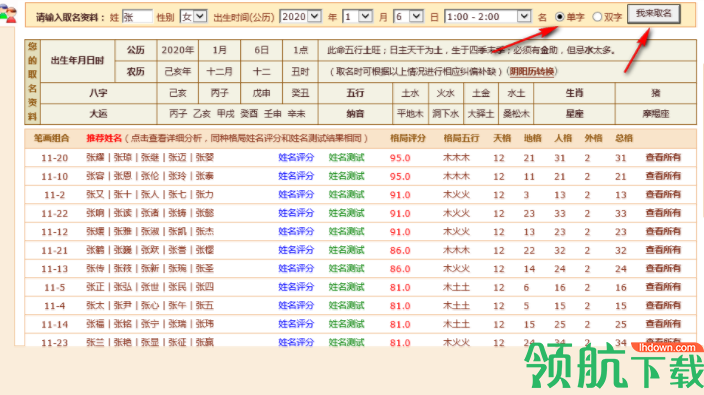Click the name 张心 in the 11-4 row
Screen dimensions: 704x395
150,306
